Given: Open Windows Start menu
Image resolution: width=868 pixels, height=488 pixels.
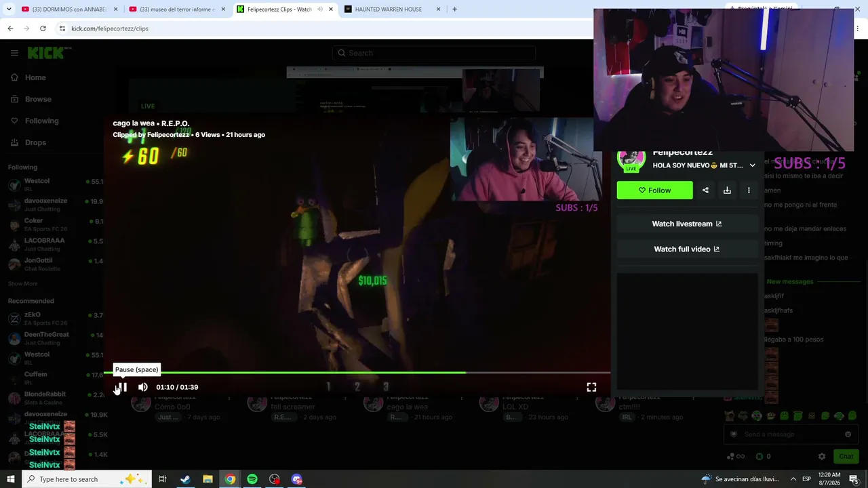Looking at the screenshot, I should click(10, 479).
